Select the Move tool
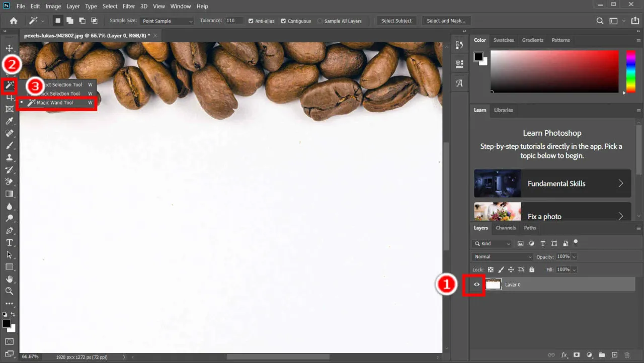Image resolution: width=644 pixels, height=363 pixels. pos(9,48)
